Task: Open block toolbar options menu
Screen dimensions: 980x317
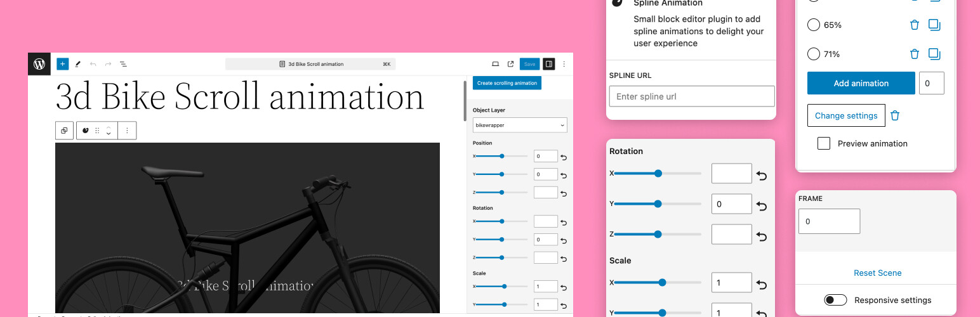Action: [127, 131]
